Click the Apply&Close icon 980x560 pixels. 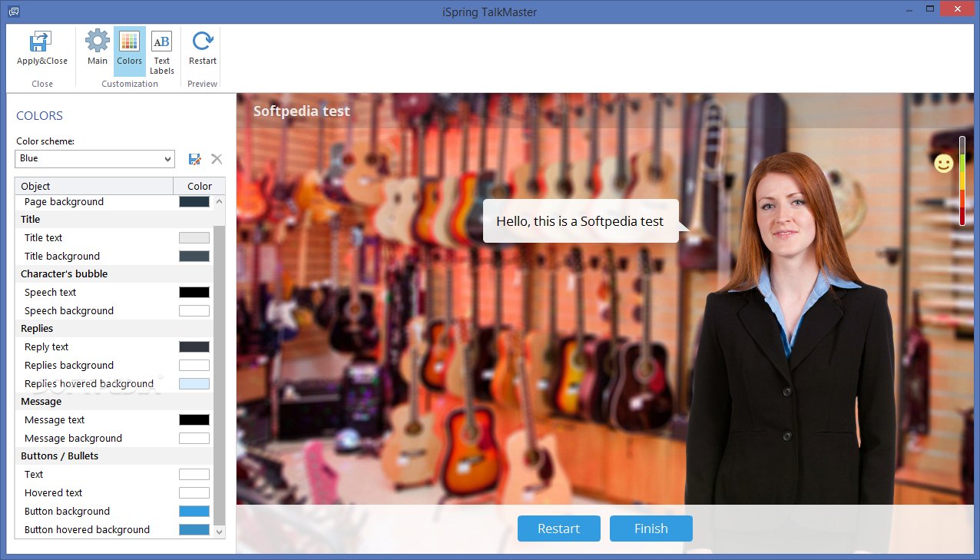(41, 42)
